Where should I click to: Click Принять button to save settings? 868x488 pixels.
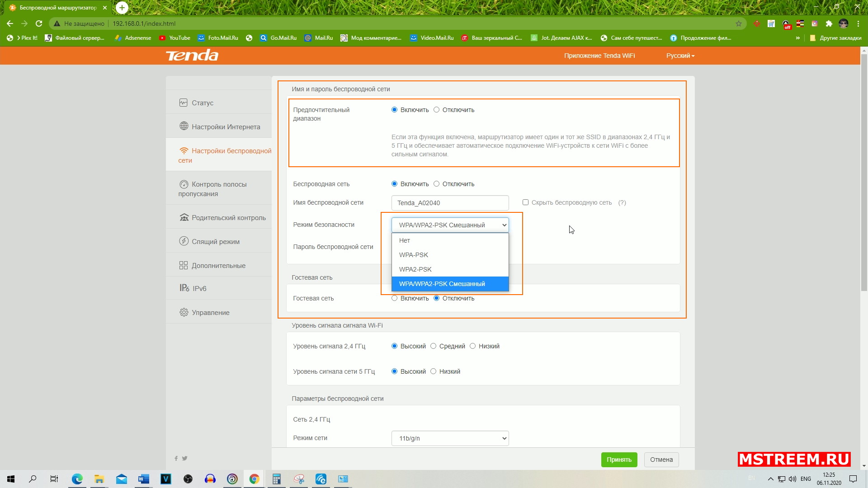[619, 460]
